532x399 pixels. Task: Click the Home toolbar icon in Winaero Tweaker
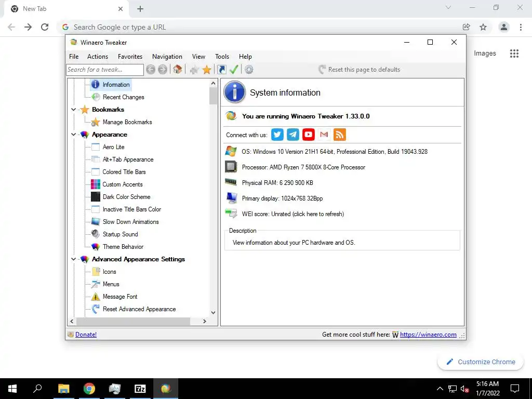[x=178, y=70]
